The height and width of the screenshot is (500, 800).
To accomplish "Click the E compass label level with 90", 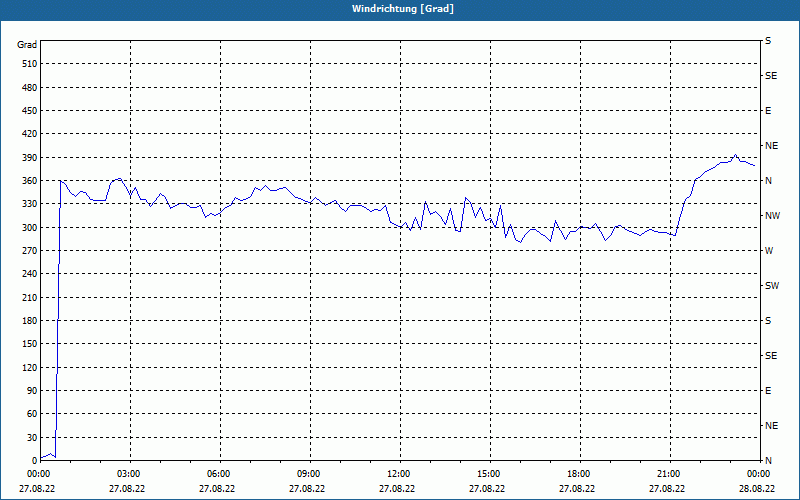I will click(768, 391).
